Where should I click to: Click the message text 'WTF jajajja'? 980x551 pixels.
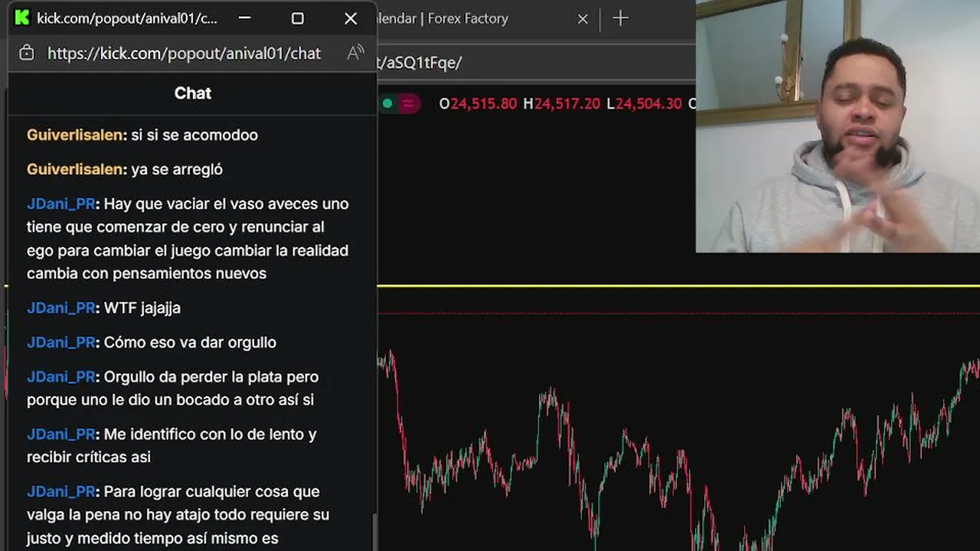click(142, 308)
